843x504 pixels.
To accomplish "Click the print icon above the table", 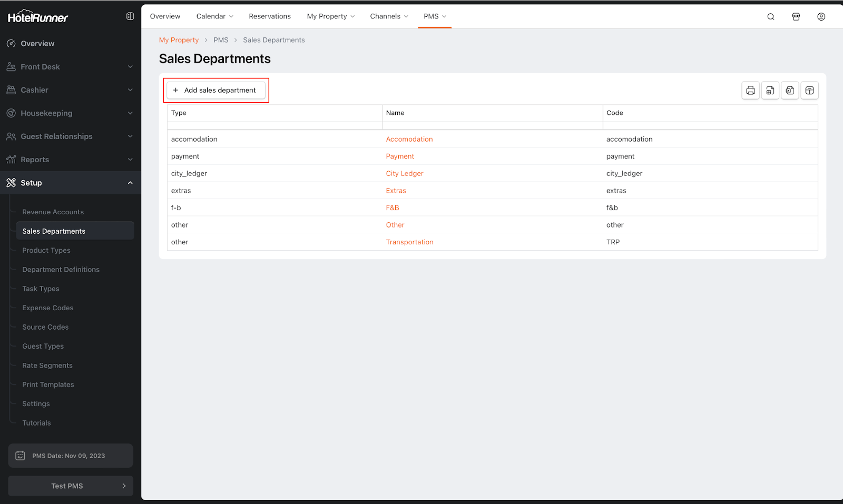I will click(750, 91).
